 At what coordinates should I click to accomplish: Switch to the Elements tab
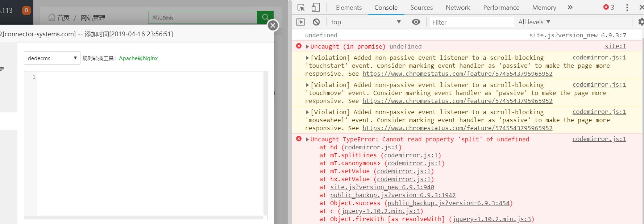tap(349, 7)
